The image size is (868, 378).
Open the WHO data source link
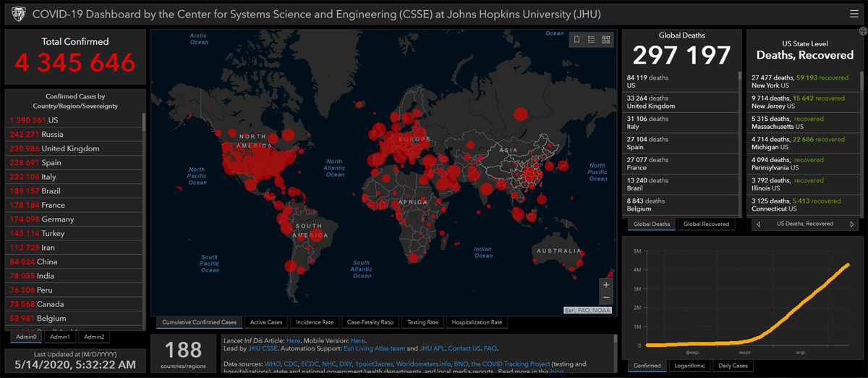coord(273,364)
